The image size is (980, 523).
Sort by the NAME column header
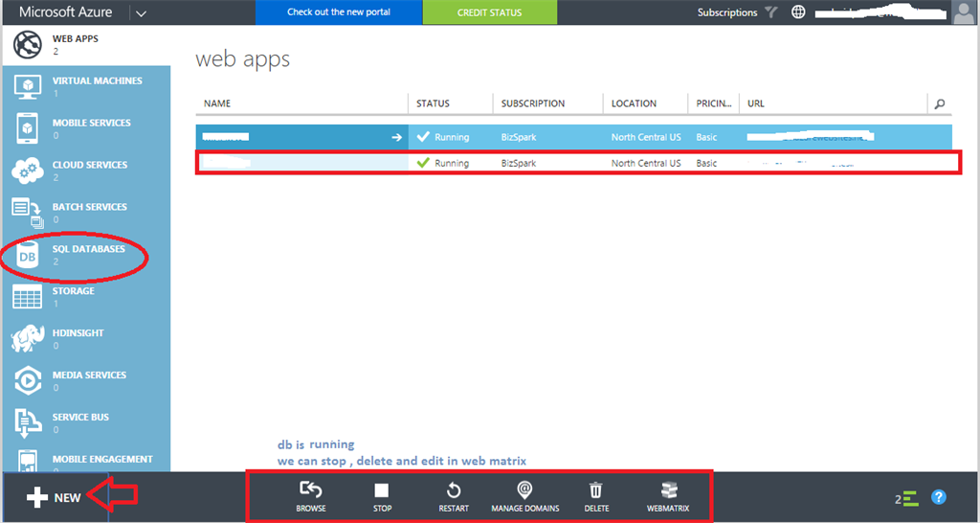pyautogui.click(x=217, y=103)
